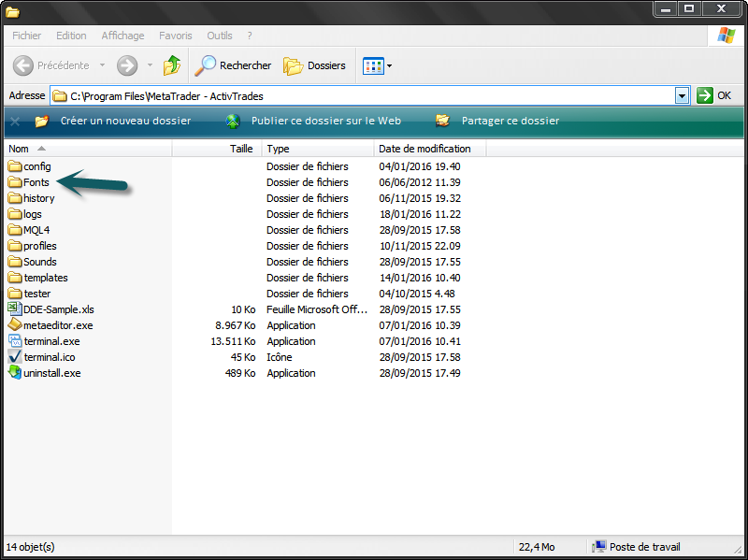The image size is (748, 560).
Task: Select the terminal.ico checkmark icon
Action: point(15,357)
